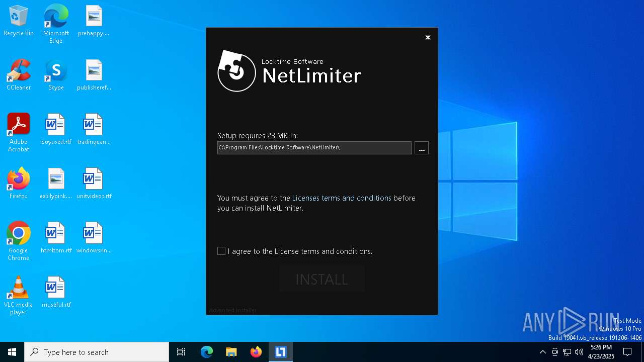Select Skype desktop shortcut

tap(56, 75)
